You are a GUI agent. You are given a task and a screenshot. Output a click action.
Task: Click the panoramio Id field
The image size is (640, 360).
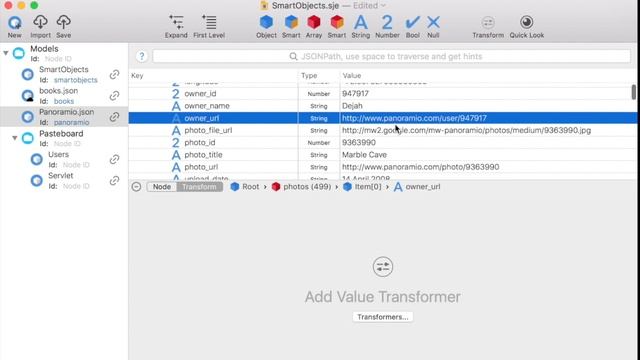coord(71,122)
